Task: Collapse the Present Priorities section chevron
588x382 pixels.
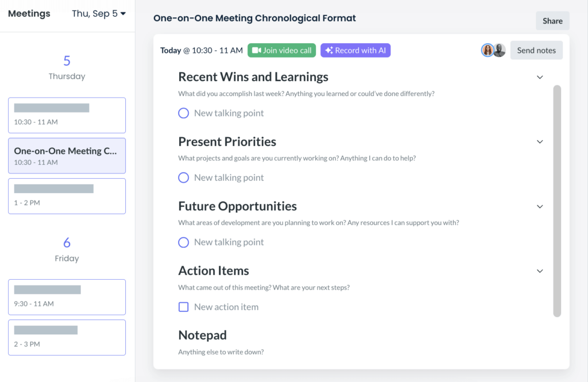Action: (x=540, y=142)
